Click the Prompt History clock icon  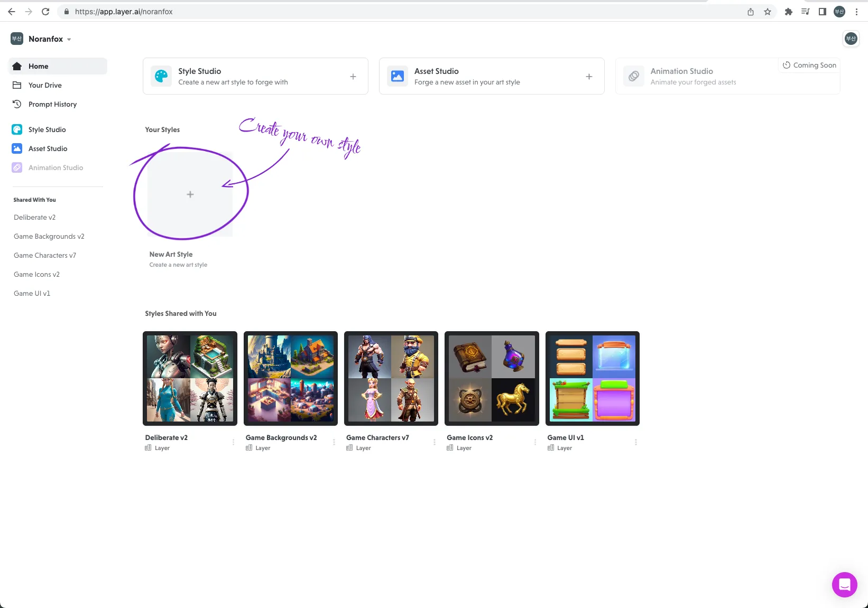[x=17, y=104]
